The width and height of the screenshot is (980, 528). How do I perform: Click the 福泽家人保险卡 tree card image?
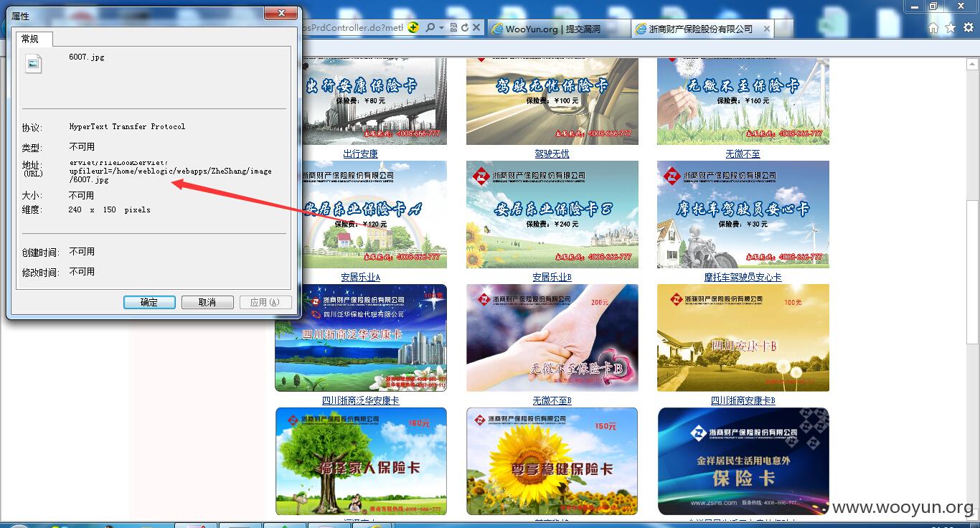(361, 461)
